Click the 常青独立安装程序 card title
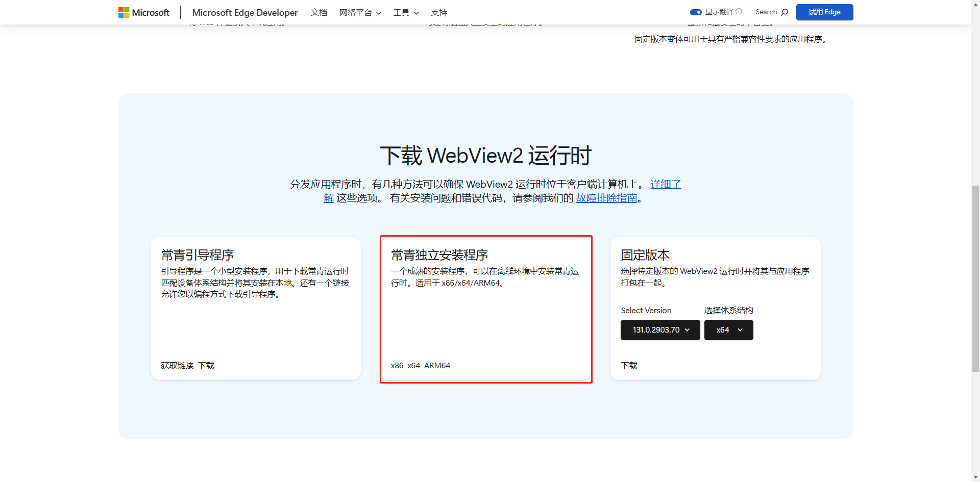The width and height of the screenshot is (980, 482). tap(439, 255)
